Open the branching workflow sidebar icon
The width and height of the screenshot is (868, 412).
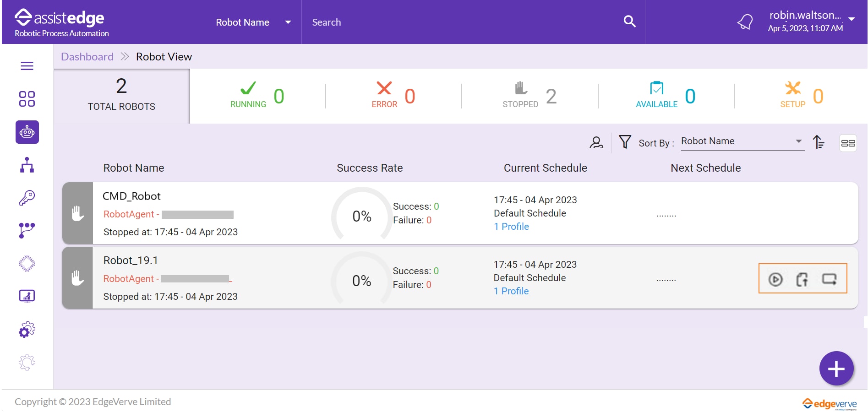27,230
